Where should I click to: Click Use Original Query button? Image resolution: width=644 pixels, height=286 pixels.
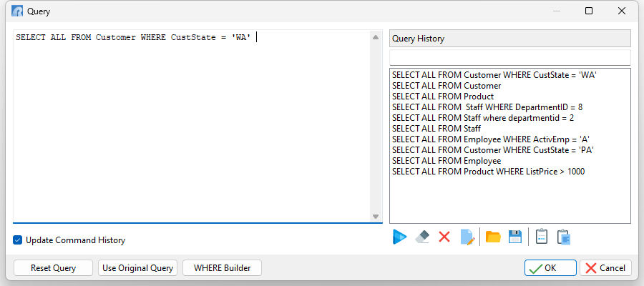[x=137, y=268]
